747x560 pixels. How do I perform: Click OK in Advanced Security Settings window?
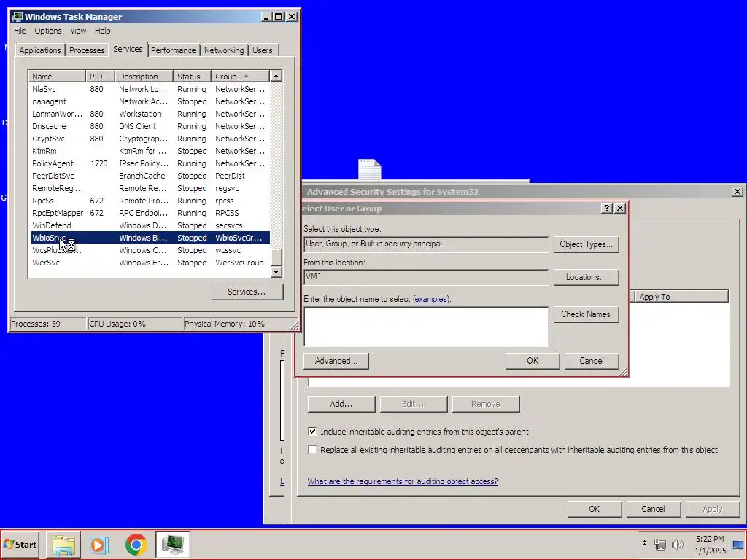[594, 509]
